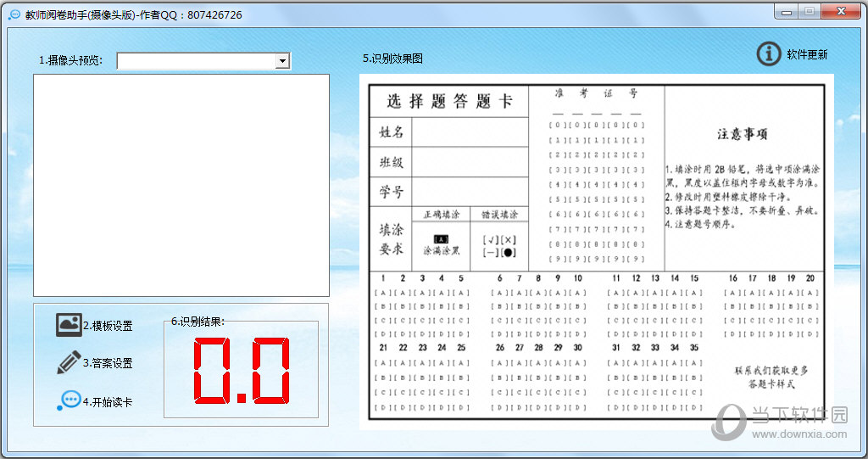Click the info icon for software update
Viewport: 868px width, 459px height.
769,53
